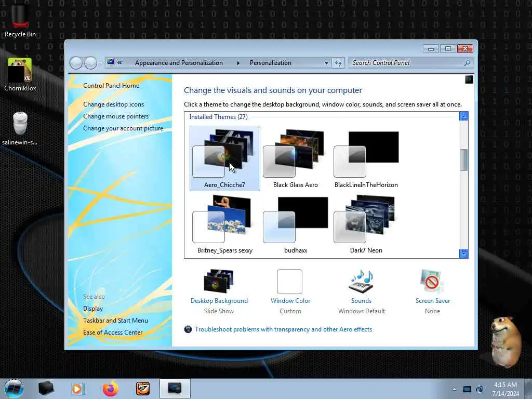The image size is (532, 399).
Task: Click Appearance and Personalization breadcrumb
Action: click(179, 63)
